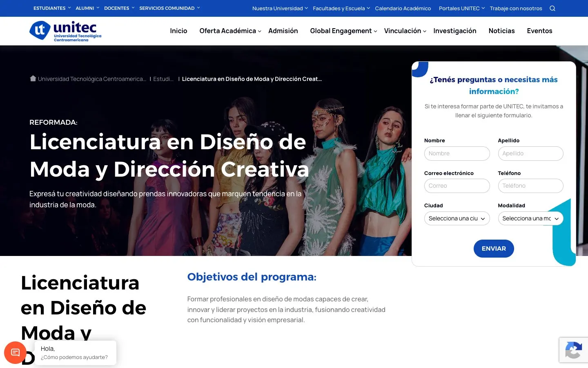Screen dimensions: 588x368
Task: Open Calendario Académico link
Action: (x=403, y=8)
